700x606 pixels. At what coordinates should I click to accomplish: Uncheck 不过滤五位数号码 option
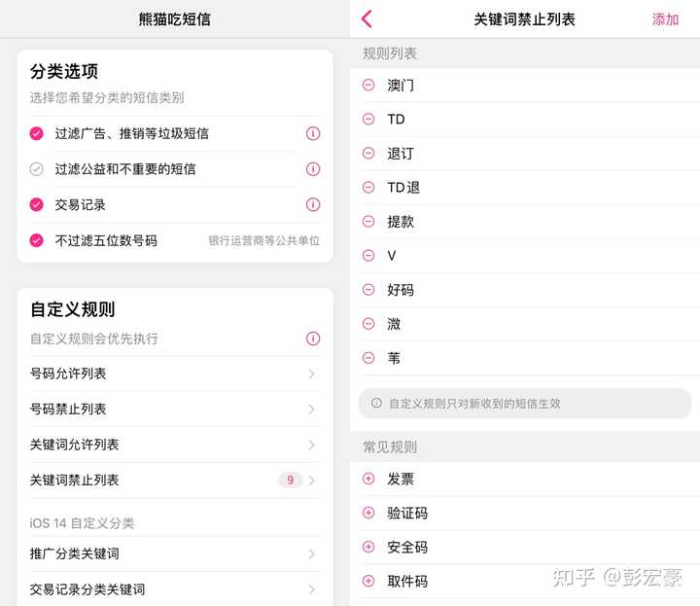click(x=37, y=240)
